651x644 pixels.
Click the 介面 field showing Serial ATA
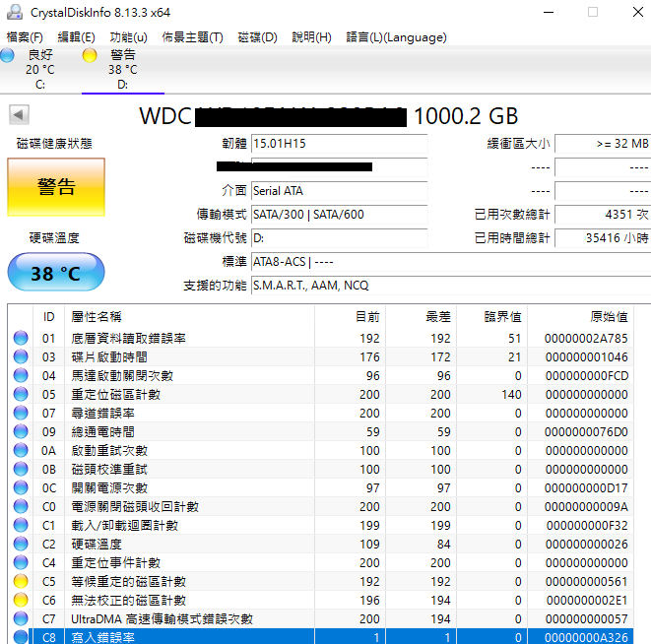(339, 191)
